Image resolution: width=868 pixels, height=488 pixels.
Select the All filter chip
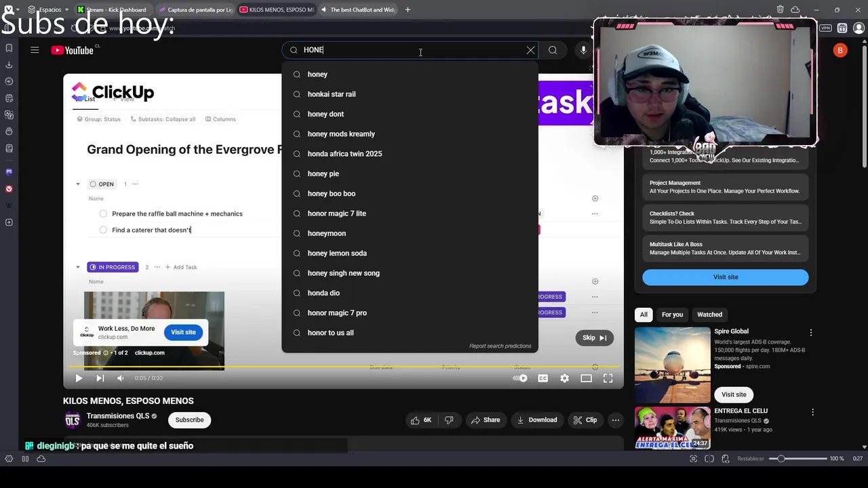point(644,314)
